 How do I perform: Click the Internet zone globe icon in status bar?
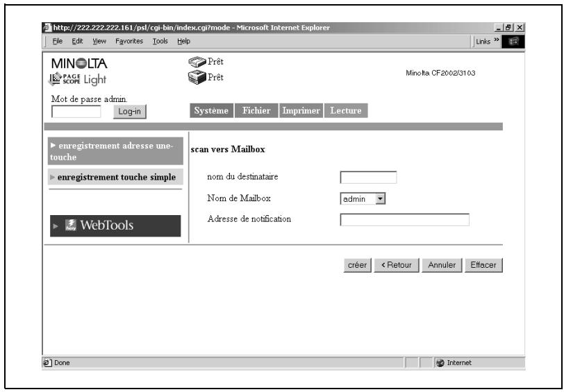(x=440, y=363)
